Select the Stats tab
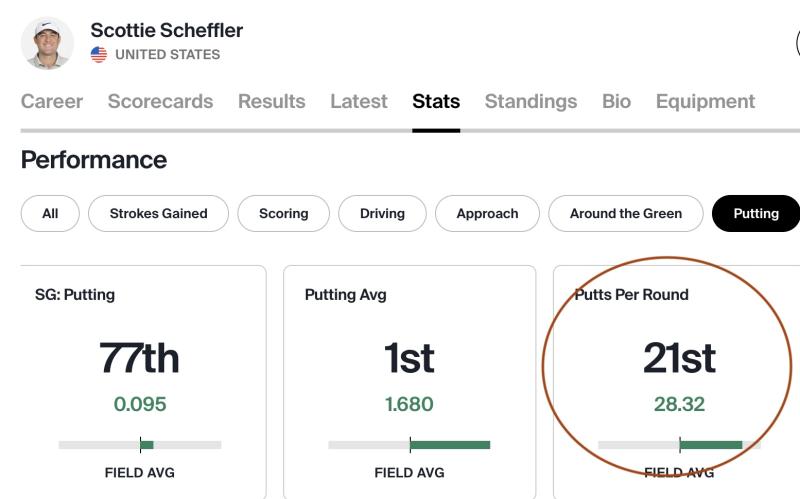Screen dimensions: 800x499 436,101
